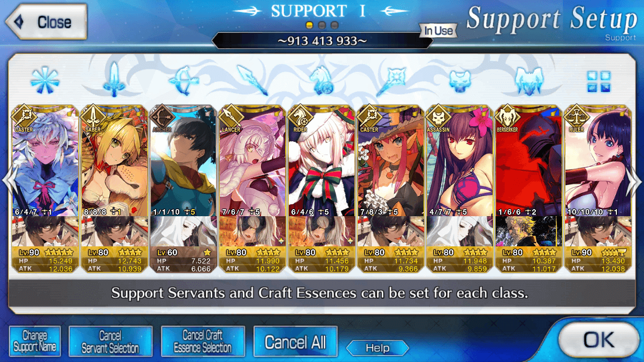The width and height of the screenshot is (644, 362).
Task: Click Cancel Craft Essence Selection
Action: [x=203, y=341]
